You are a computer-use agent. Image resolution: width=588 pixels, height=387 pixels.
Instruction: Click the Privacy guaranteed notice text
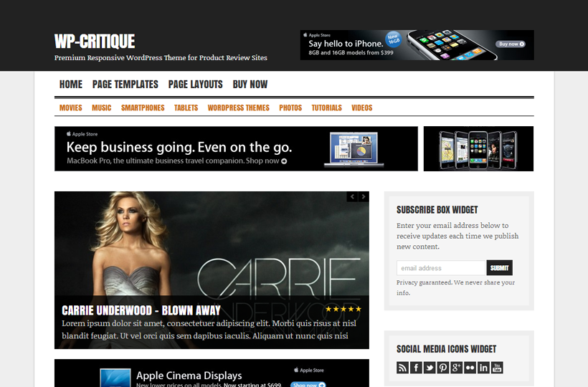[455, 287]
